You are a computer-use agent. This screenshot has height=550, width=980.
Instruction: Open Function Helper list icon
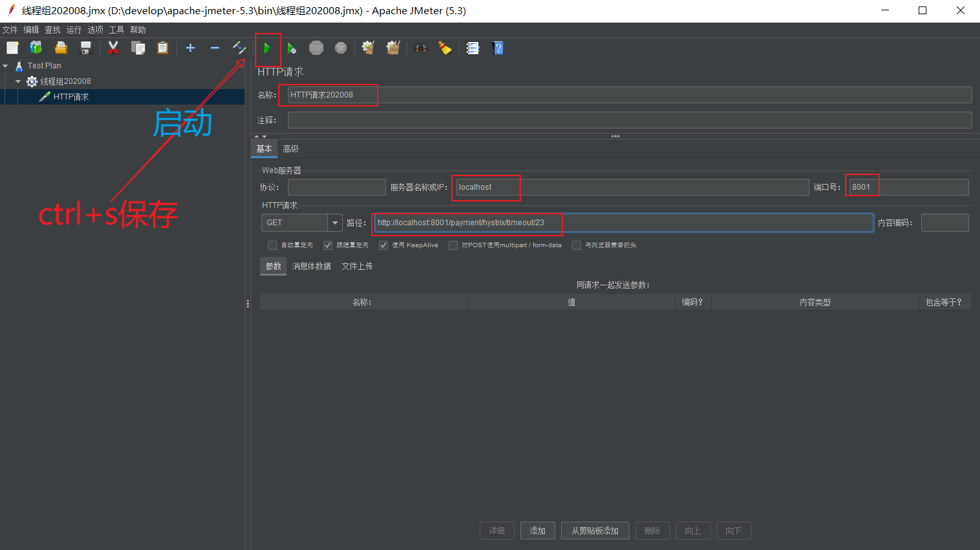point(473,48)
